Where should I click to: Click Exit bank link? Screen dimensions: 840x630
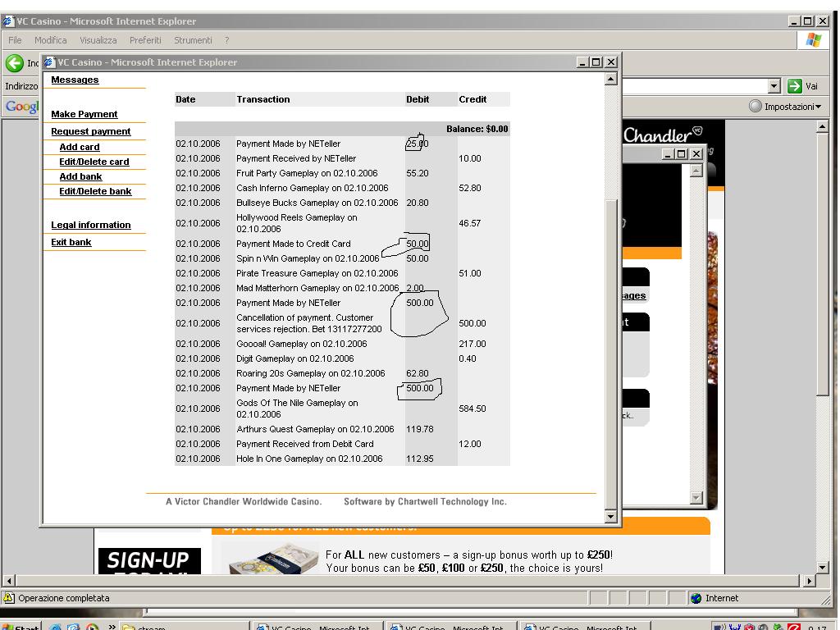(x=71, y=242)
